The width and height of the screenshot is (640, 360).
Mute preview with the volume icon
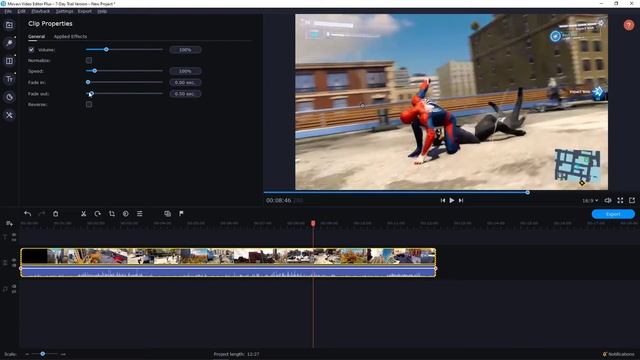608,200
